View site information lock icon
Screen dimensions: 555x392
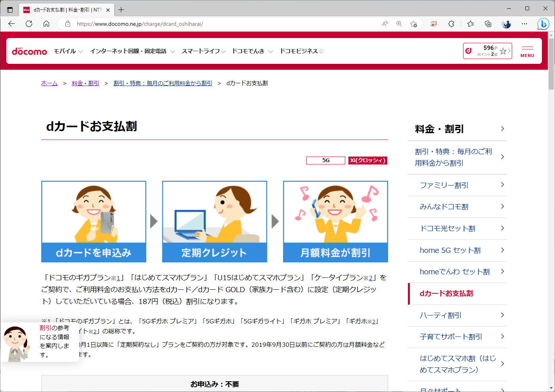pyautogui.click(x=68, y=24)
